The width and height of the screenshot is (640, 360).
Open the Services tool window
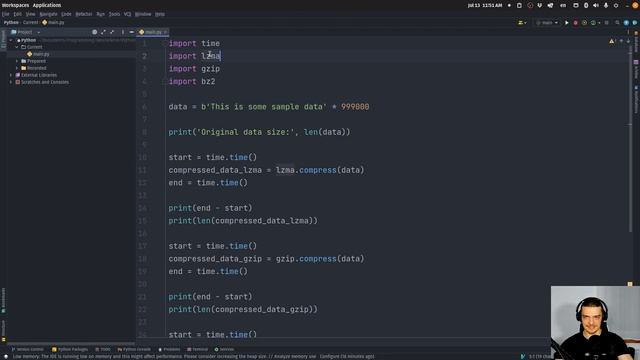[224, 349]
